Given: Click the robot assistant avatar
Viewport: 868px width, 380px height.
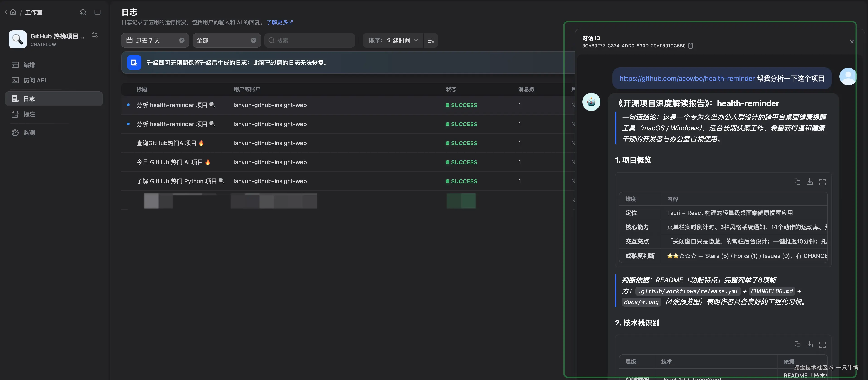Looking at the screenshot, I should [591, 102].
